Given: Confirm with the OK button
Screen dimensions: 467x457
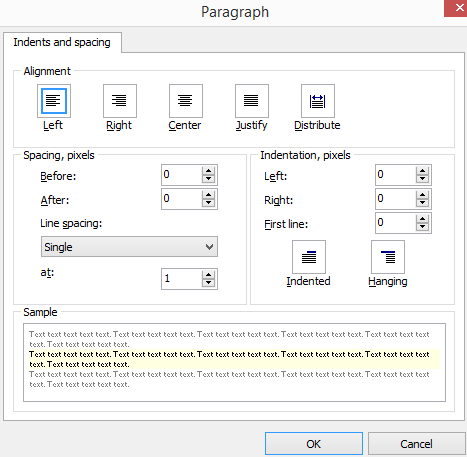Looking at the screenshot, I should click(314, 444).
